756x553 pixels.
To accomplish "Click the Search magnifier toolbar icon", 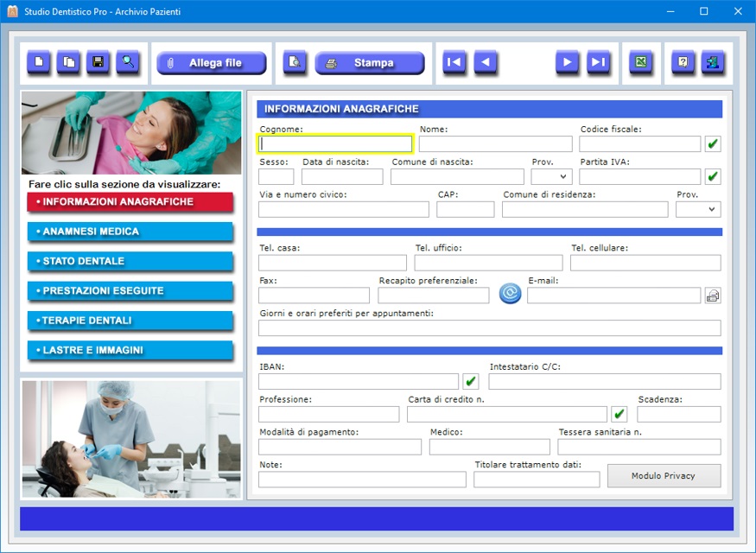I will pos(128,62).
